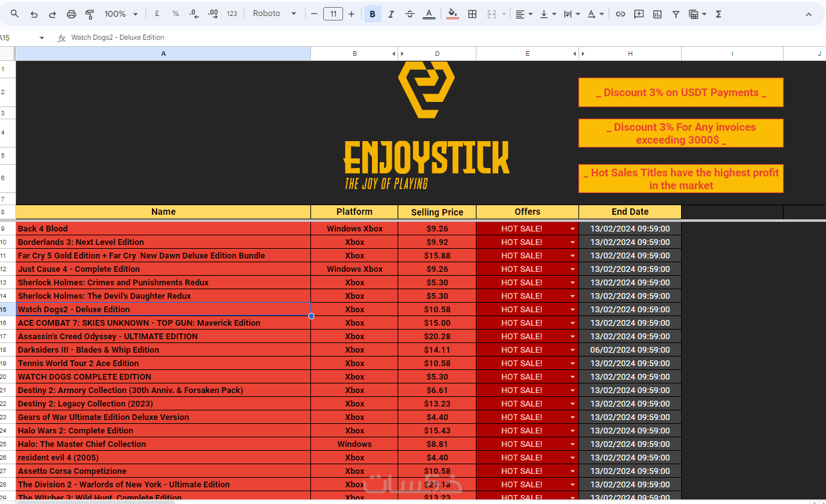Open the 100% zoom dropdown
The width and height of the screenshot is (826, 504).
click(122, 14)
